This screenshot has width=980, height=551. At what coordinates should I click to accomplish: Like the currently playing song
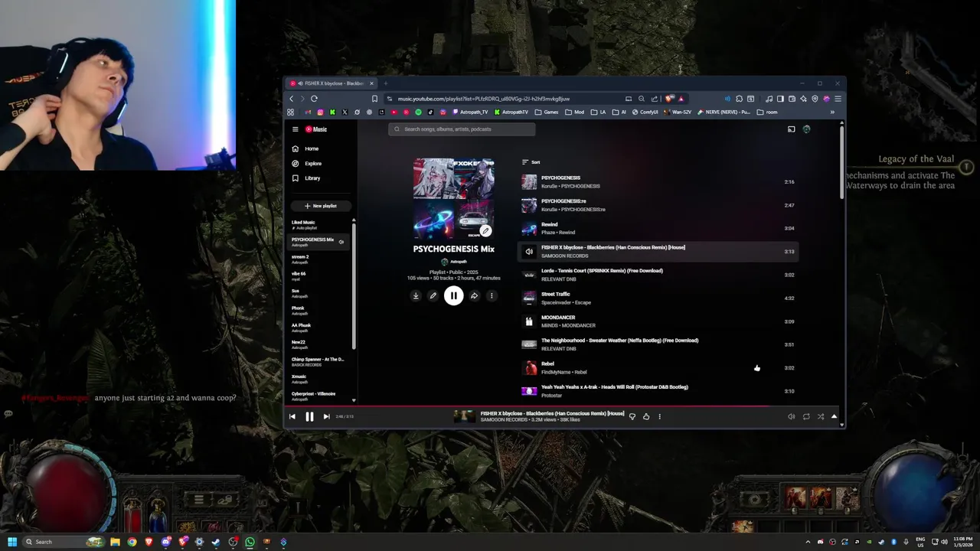pyautogui.click(x=646, y=416)
